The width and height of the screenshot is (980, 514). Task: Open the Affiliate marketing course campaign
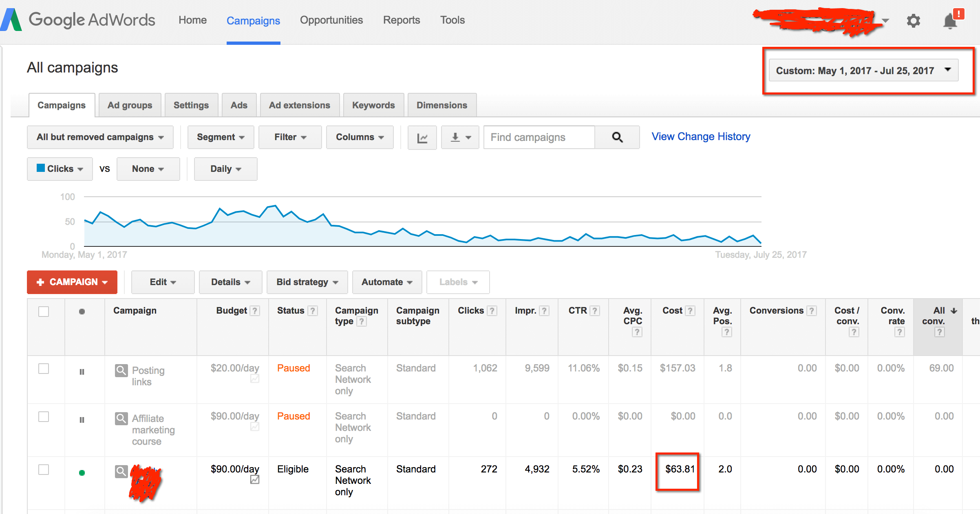(153, 430)
